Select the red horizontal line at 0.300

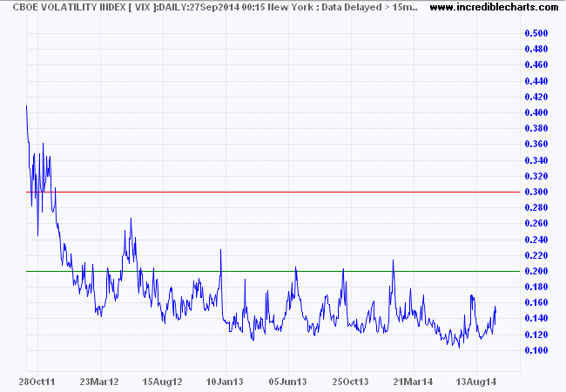click(273, 192)
